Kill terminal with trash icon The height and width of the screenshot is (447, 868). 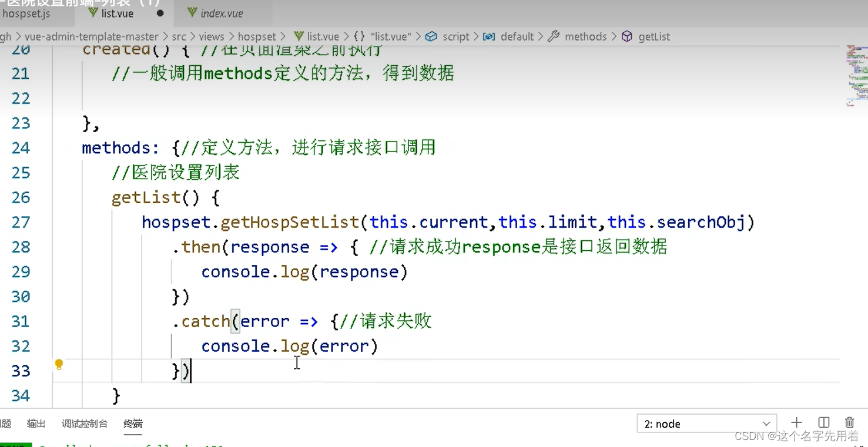click(x=849, y=422)
